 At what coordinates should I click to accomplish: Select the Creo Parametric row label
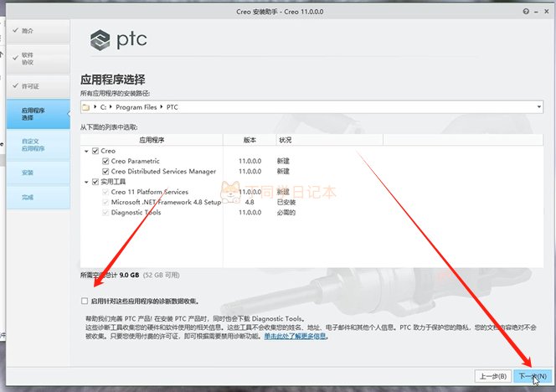[135, 161]
